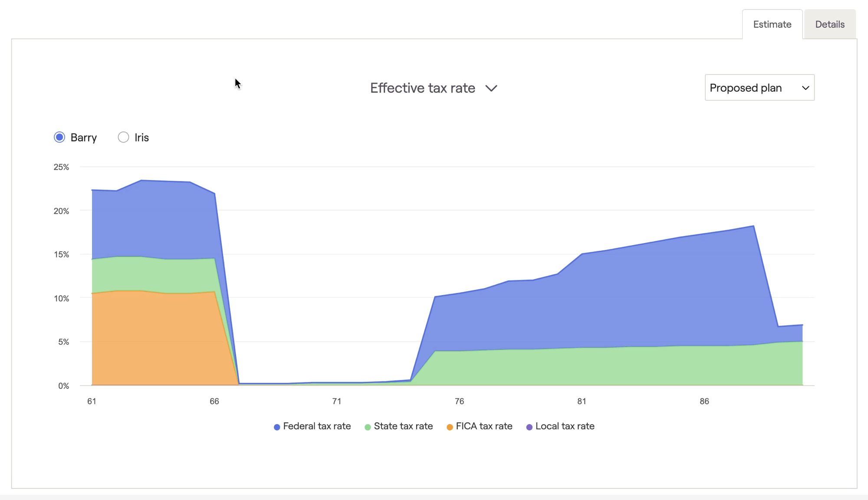Switch to the Estimate tab

pyautogui.click(x=772, y=24)
